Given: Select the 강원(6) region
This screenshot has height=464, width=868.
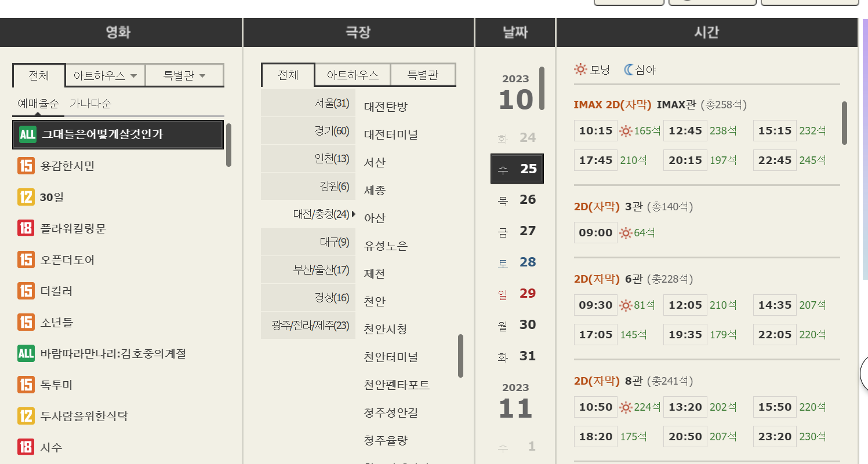Looking at the screenshot, I should (x=308, y=187).
